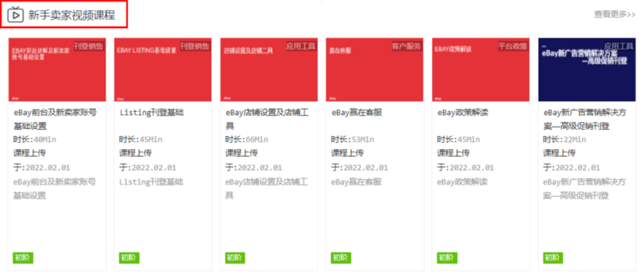Open the black course title Listing刊登基础

pyautogui.click(x=152, y=112)
